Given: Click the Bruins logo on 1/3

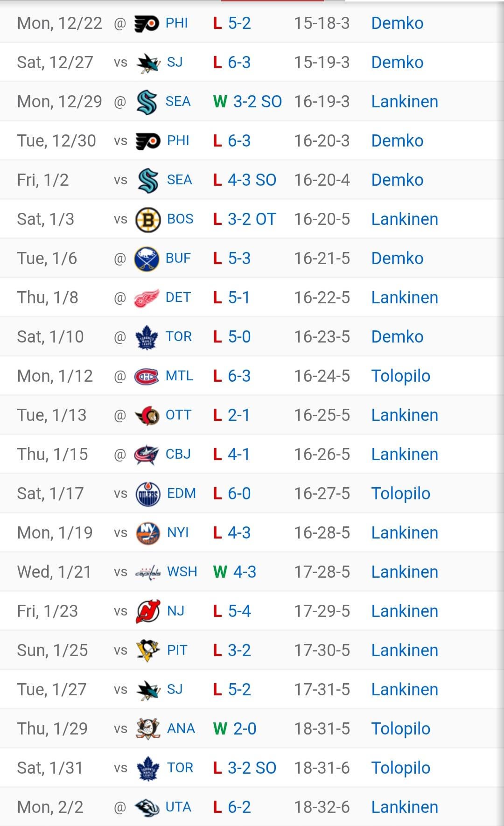Looking at the screenshot, I should point(148,219).
